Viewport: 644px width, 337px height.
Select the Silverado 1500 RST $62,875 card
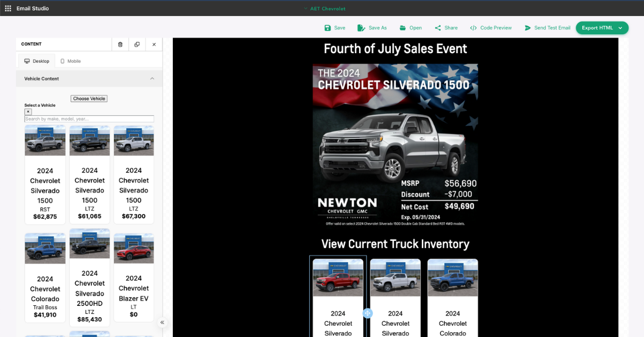pos(45,174)
